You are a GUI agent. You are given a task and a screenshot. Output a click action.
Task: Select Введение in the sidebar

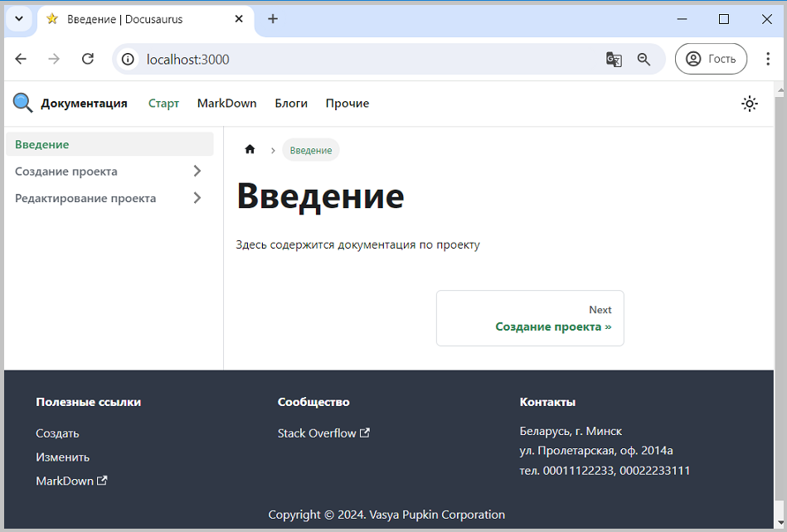[109, 144]
